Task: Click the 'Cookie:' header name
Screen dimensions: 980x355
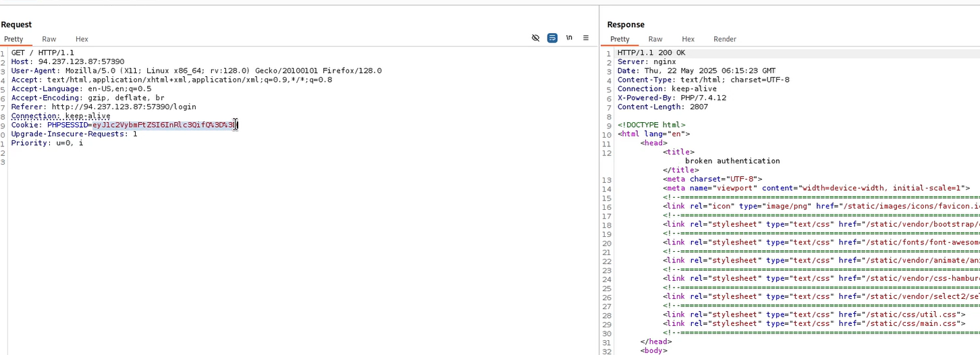Action: (27, 125)
